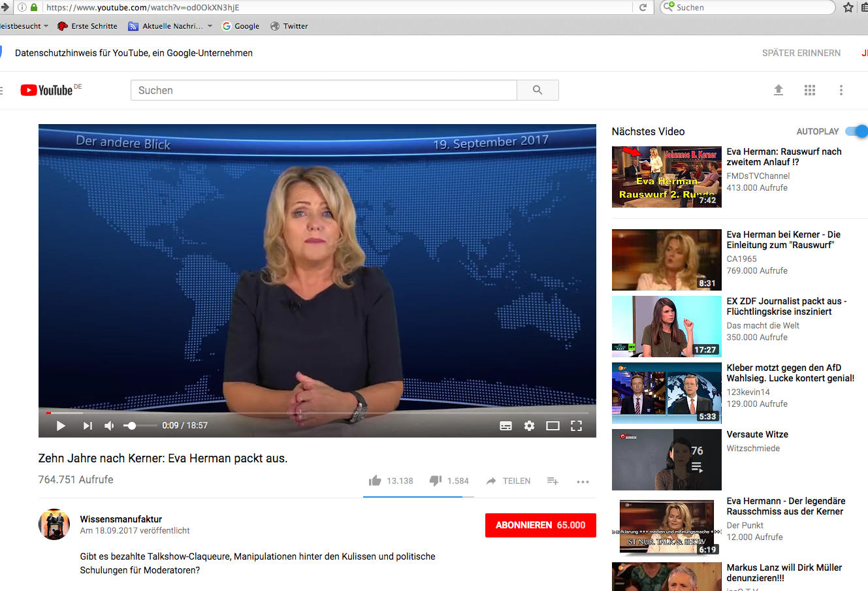Open thumbnail of Kleber motzt gegen AfD video
Viewport: 868px width, 591px height.
pos(667,393)
